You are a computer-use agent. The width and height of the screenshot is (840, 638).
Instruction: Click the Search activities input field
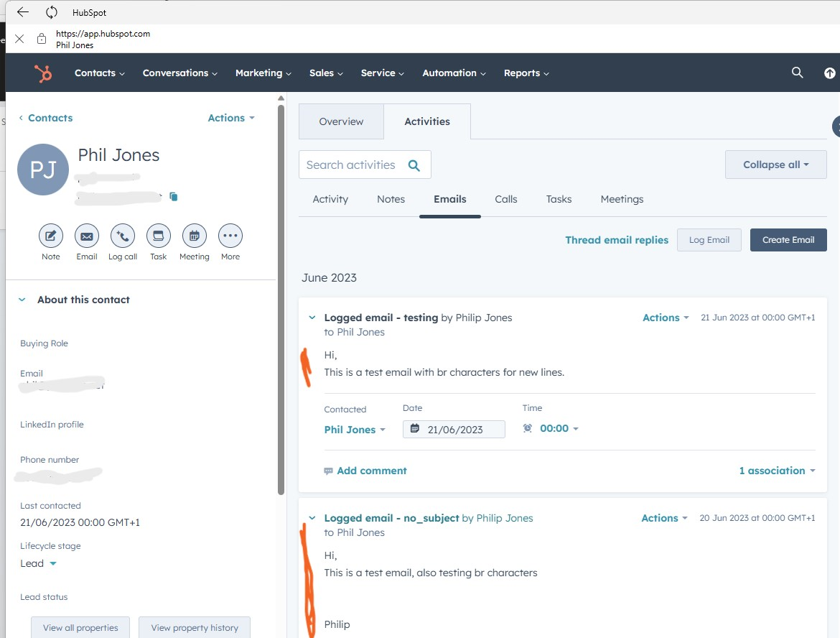352,165
